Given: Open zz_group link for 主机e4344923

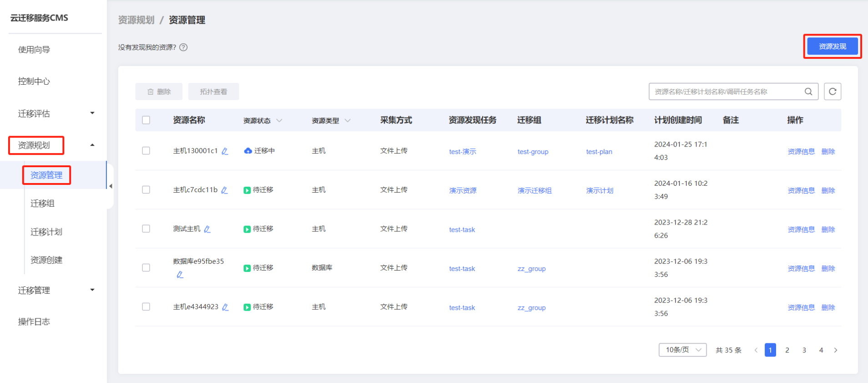Looking at the screenshot, I should click(x=531, y=308).
